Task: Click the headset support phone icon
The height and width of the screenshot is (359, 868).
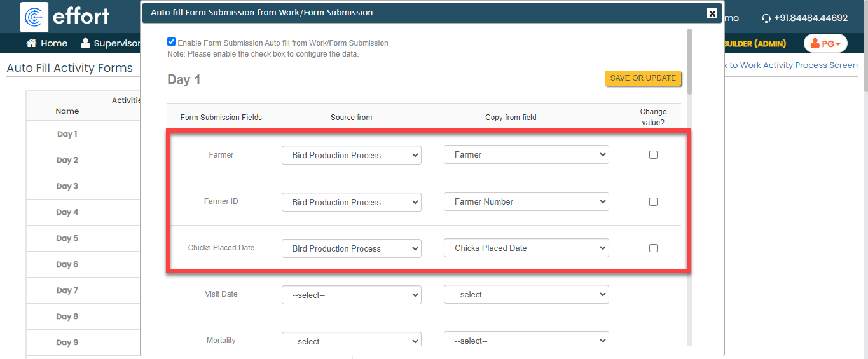Action: [x=766, y=18]
